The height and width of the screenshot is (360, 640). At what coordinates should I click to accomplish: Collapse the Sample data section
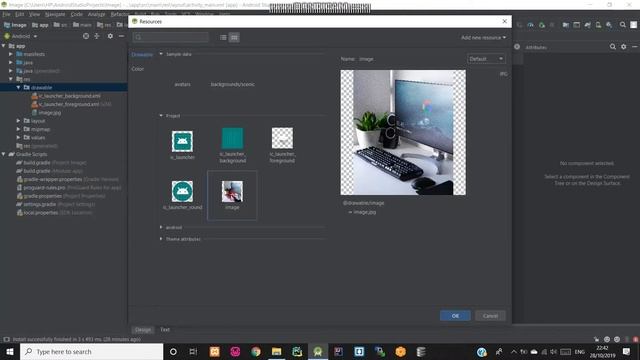(161, 54)
